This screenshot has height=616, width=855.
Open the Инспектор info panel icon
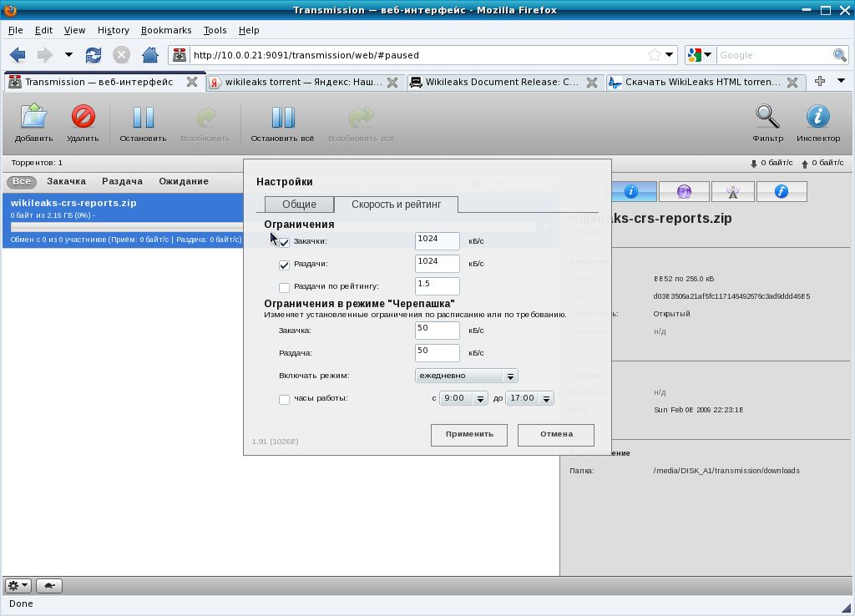pos(817,118)
